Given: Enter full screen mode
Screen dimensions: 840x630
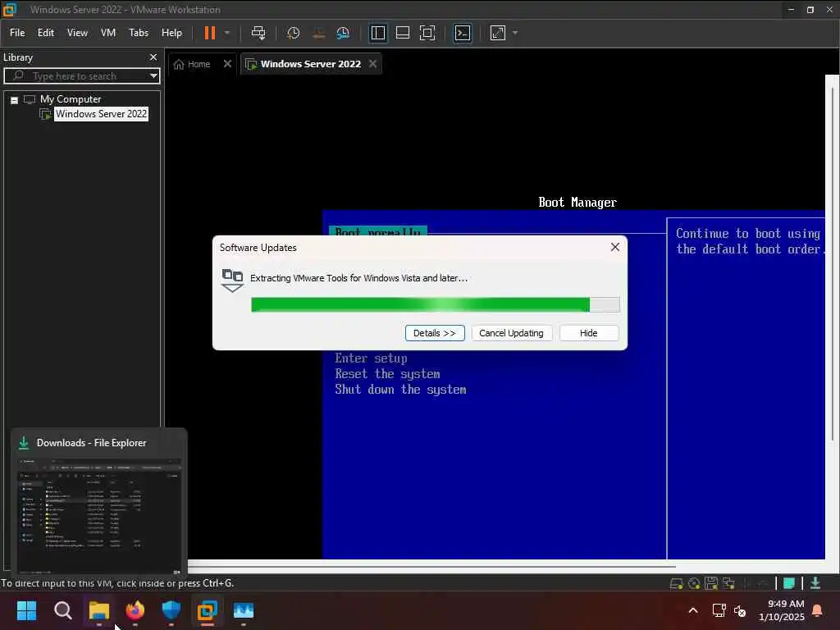Looking at the screenshot, I should tap(427, 33).
